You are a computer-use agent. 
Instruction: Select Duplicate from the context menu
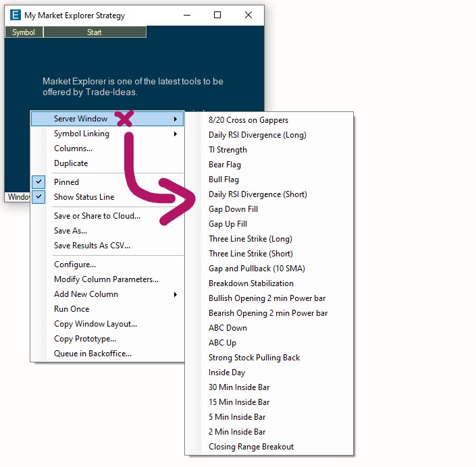click(71, 163)
